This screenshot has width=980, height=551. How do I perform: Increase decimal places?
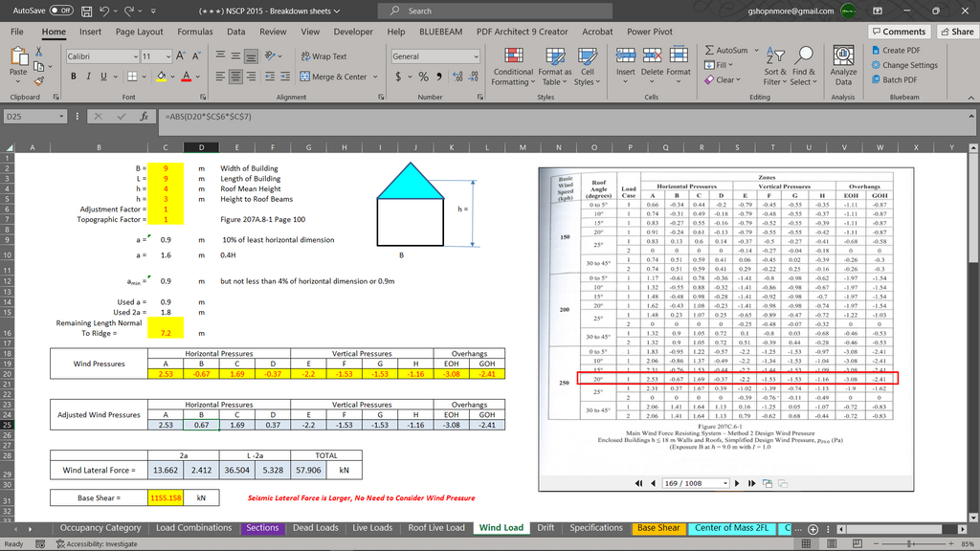point(458,77)
